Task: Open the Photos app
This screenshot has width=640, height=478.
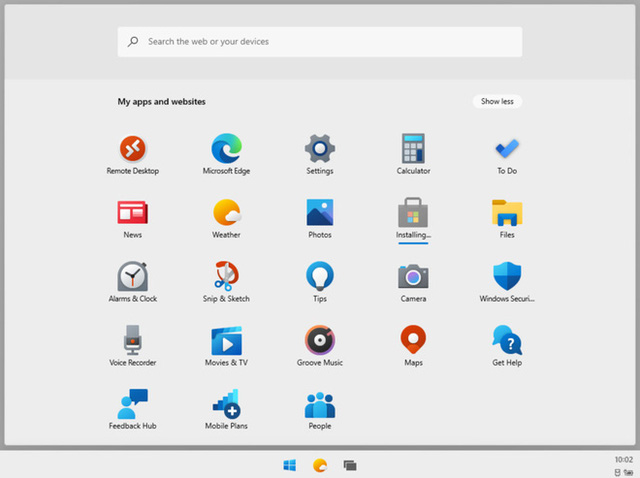Action: 320,214
